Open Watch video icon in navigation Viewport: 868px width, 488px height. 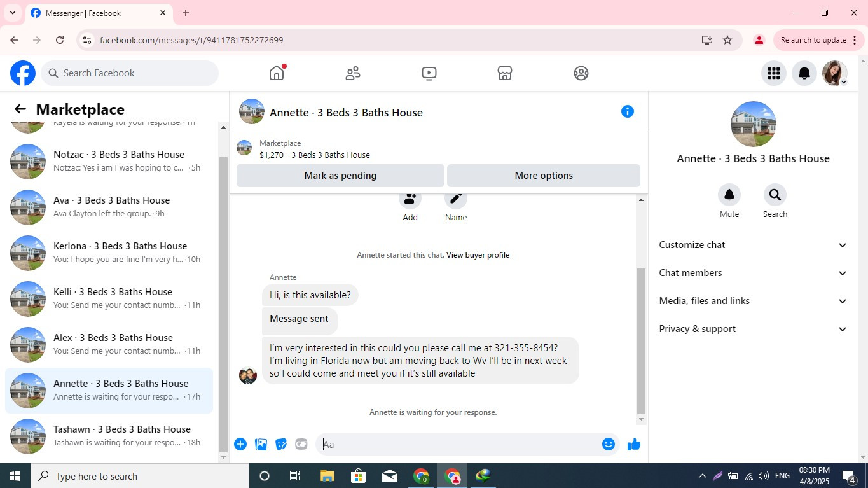(429, 73)
